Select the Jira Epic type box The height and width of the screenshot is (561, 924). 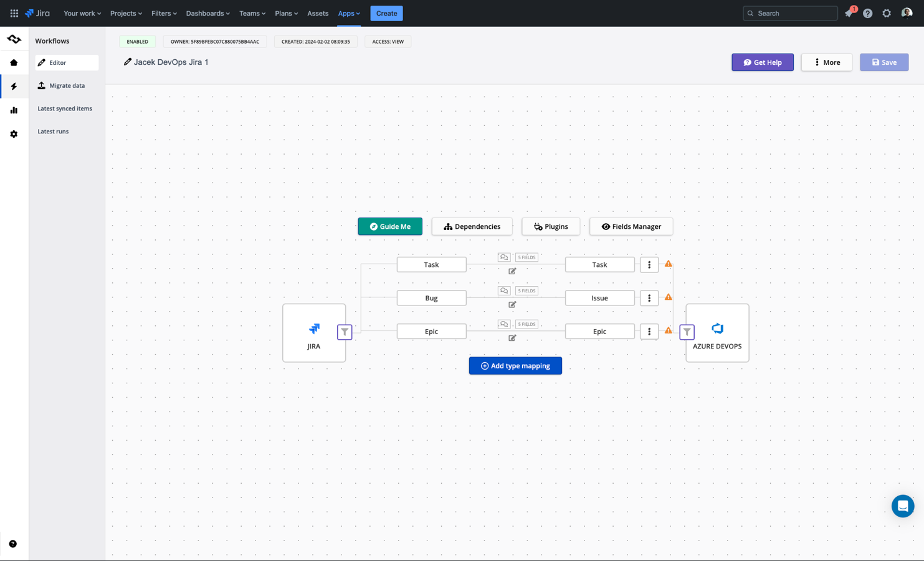432,332
